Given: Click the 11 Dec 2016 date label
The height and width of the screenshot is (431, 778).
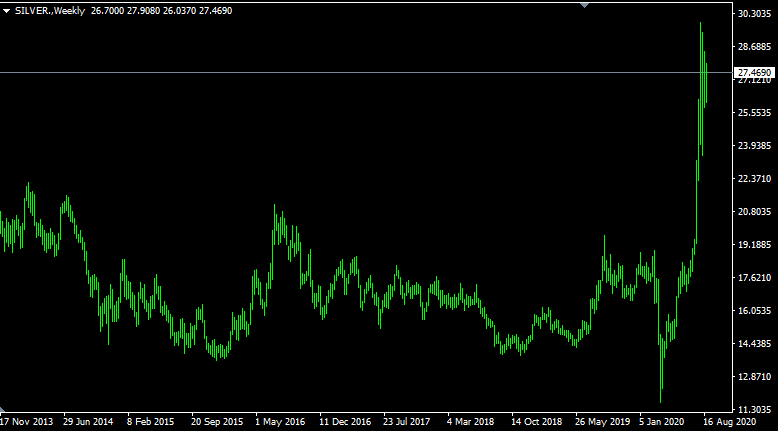Looking at the screenshot, I should (x=345, y=422).
